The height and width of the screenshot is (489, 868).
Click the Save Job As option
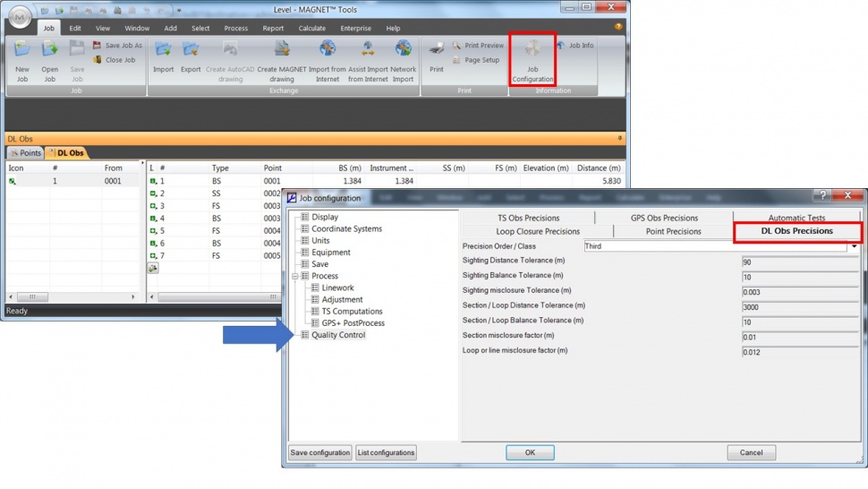pyautogui.click(x=117, y=46)
